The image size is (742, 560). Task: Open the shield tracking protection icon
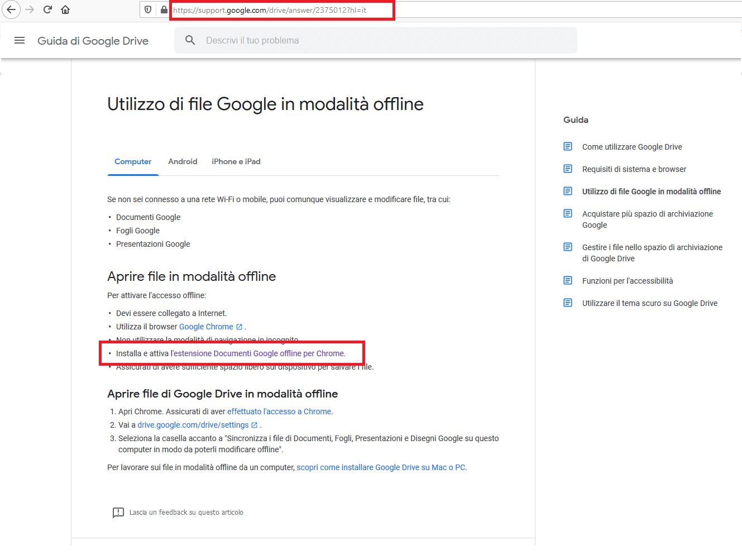coord(148,9)
